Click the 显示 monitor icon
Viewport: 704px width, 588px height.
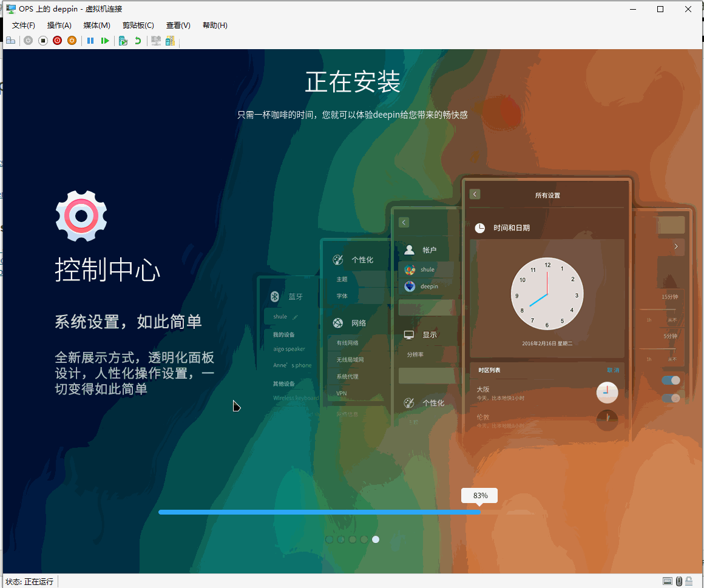(x=409, y=335)
